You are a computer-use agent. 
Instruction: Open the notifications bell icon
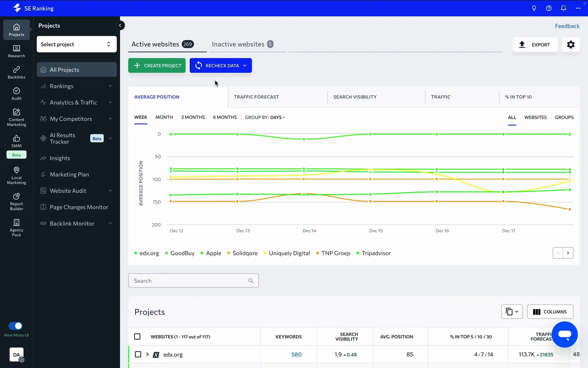pos(563,8)
